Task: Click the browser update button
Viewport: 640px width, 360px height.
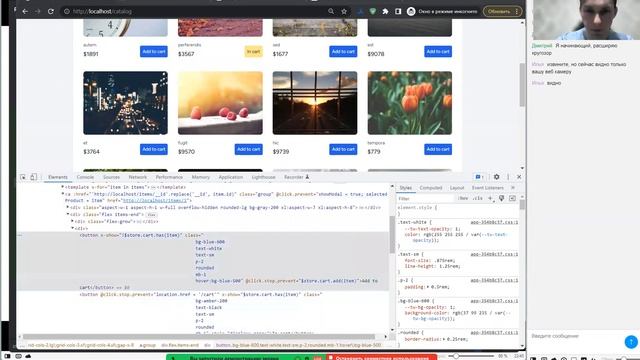Action: (502, 11)
